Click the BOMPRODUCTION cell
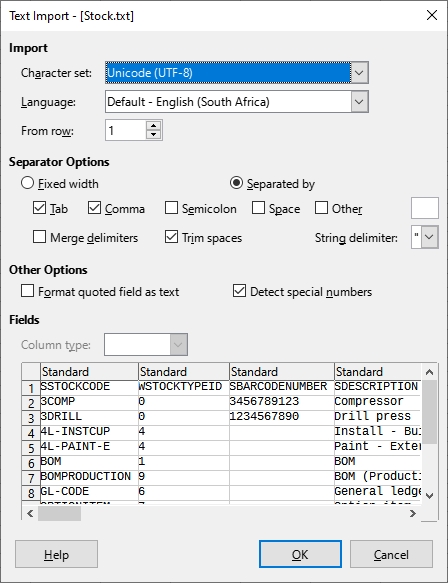Image resolution: width=448 pixels, height=583 pixels. pyautogui.click(x=89, y=477)
